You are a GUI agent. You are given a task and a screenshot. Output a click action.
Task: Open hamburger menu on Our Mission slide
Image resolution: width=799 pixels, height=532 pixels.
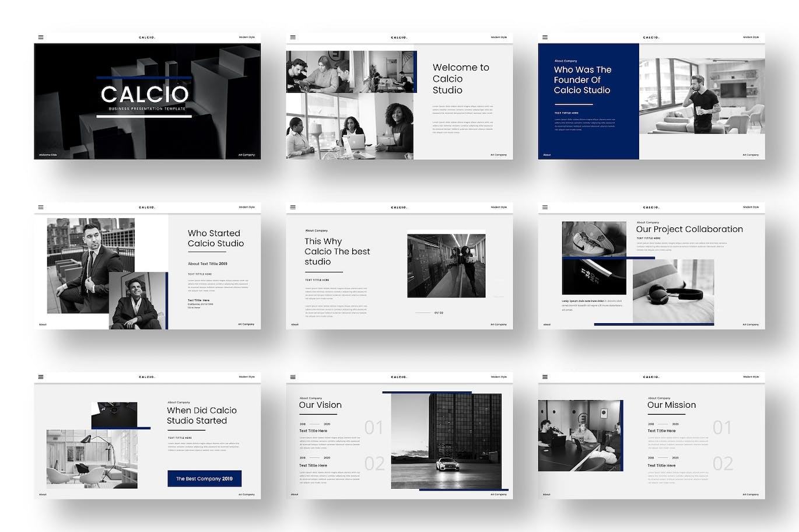(x=545, y=377)
